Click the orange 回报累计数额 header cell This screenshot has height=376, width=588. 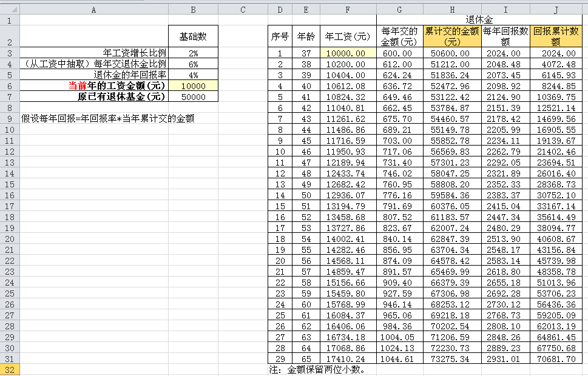tap(556, 36)
